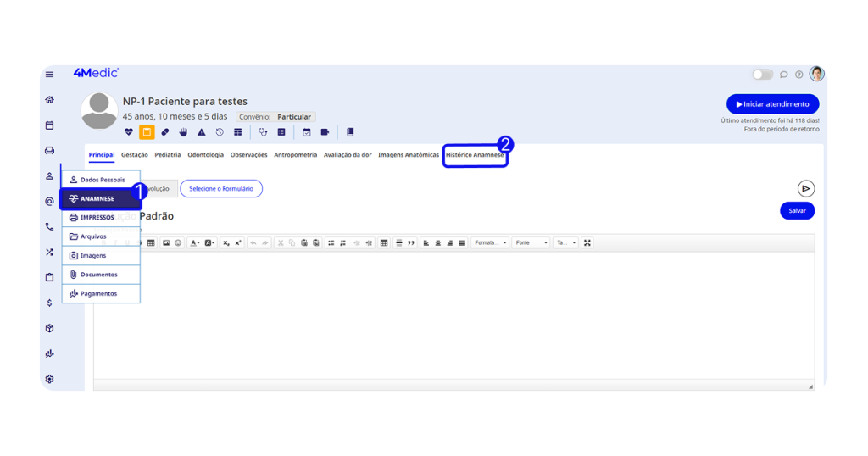
Task: Toggle the switch in the top header
Action: (x=762, y=75)
